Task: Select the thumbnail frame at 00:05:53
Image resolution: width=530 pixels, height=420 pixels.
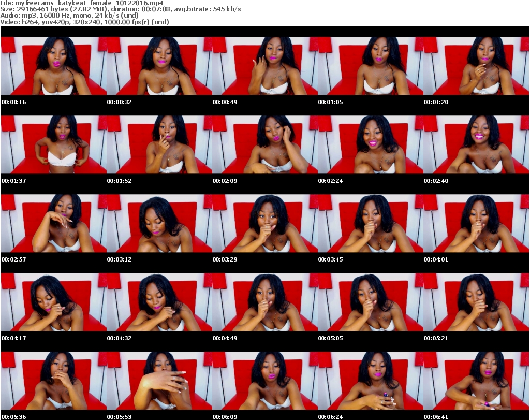Action: [159, 381]
